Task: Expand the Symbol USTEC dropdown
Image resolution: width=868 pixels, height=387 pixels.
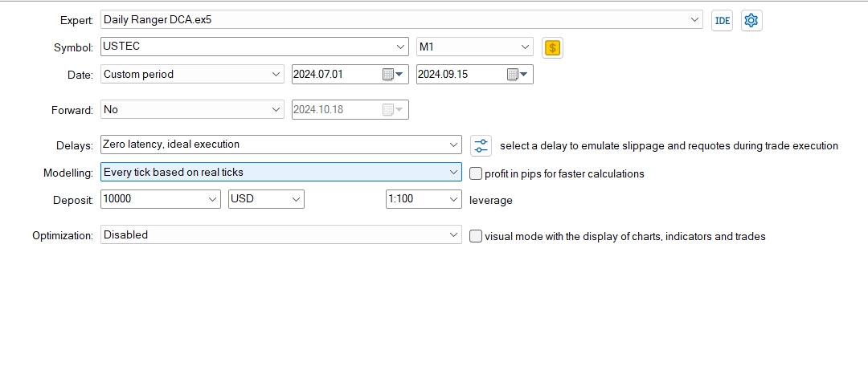Action: pos(401,47)
